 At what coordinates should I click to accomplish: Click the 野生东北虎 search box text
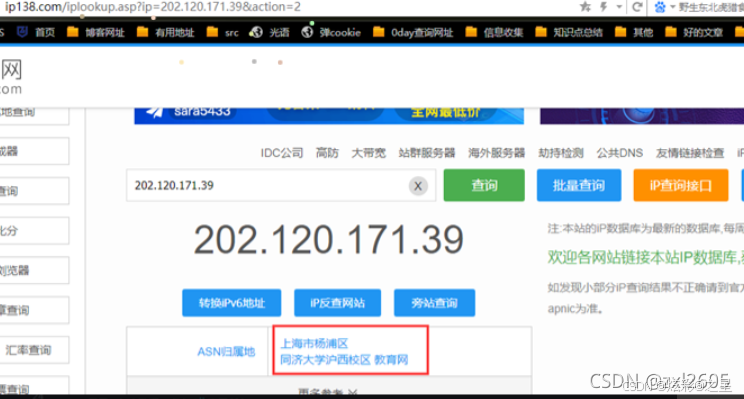pos(711,7)
